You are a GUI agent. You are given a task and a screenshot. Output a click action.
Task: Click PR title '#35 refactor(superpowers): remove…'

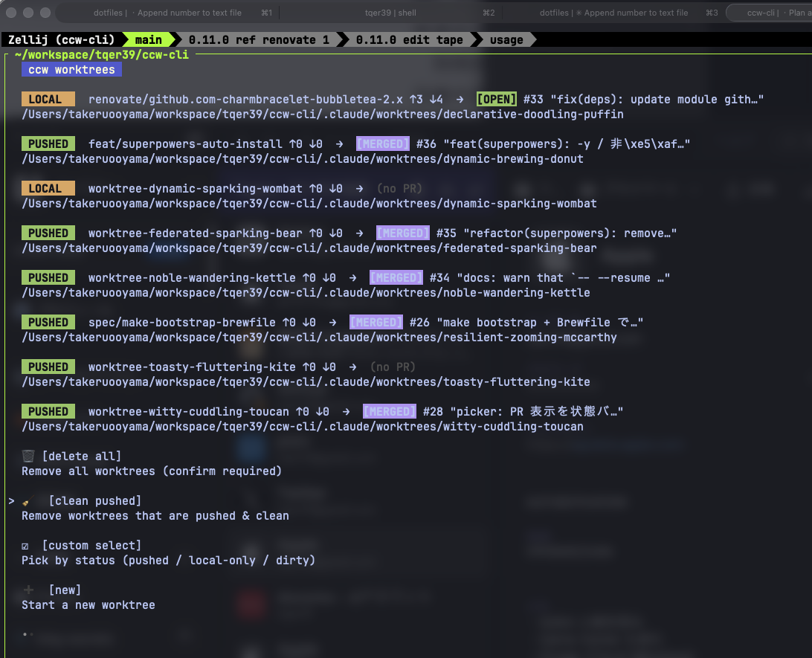(556, 233)
